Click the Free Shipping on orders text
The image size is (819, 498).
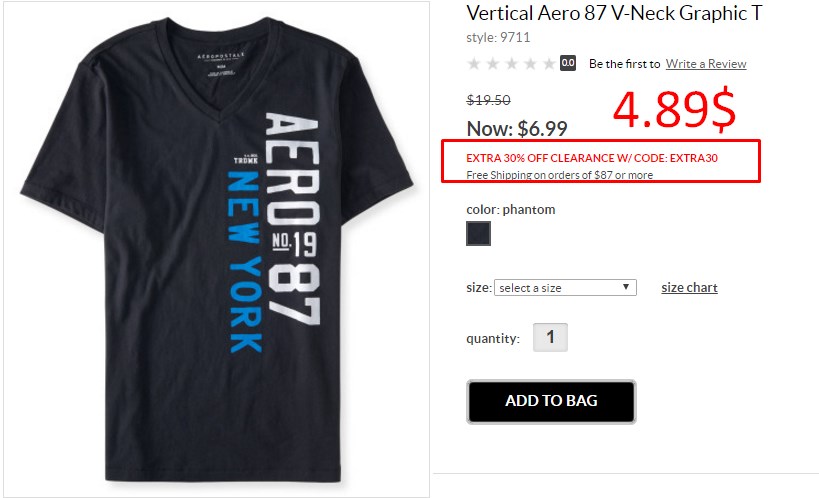(559, 175)
